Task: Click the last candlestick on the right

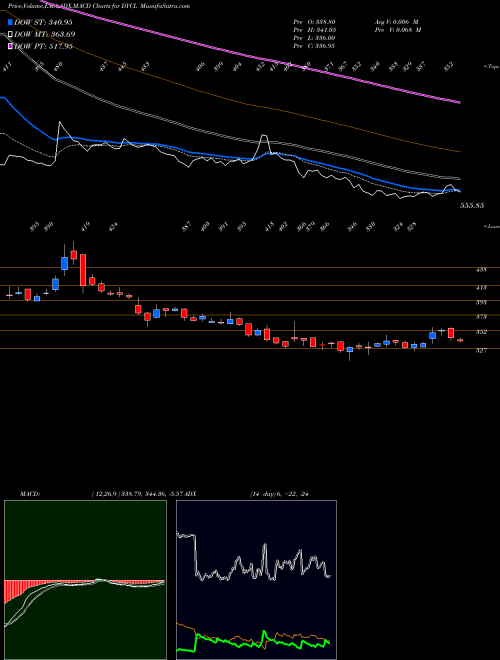Action: pyautogui.click(x=460, y=340)
